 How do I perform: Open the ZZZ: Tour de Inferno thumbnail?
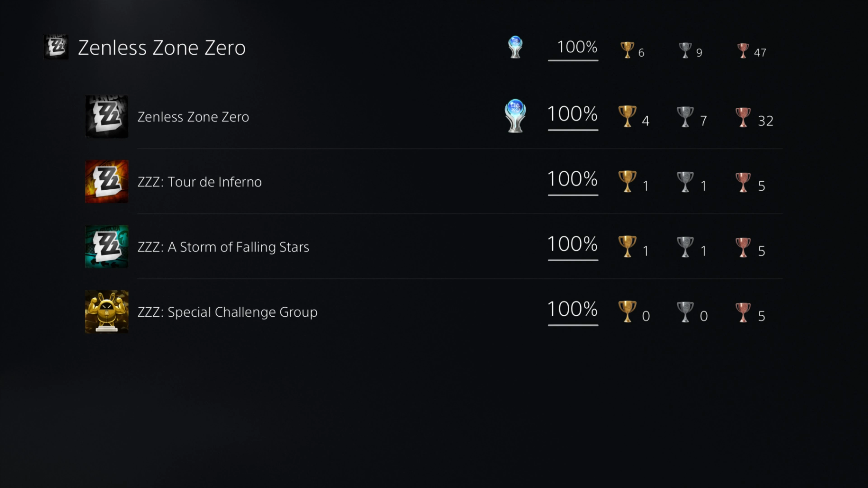[x=106, y=181]
